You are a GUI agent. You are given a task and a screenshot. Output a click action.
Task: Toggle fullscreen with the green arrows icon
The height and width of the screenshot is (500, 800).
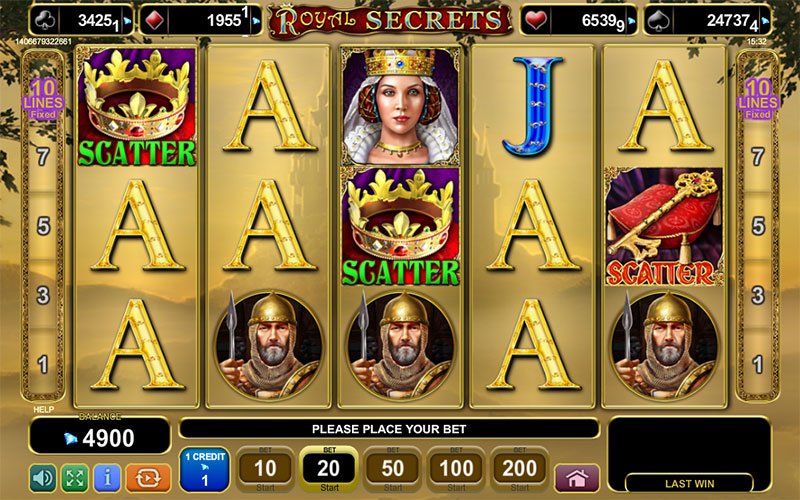[75, 478]
